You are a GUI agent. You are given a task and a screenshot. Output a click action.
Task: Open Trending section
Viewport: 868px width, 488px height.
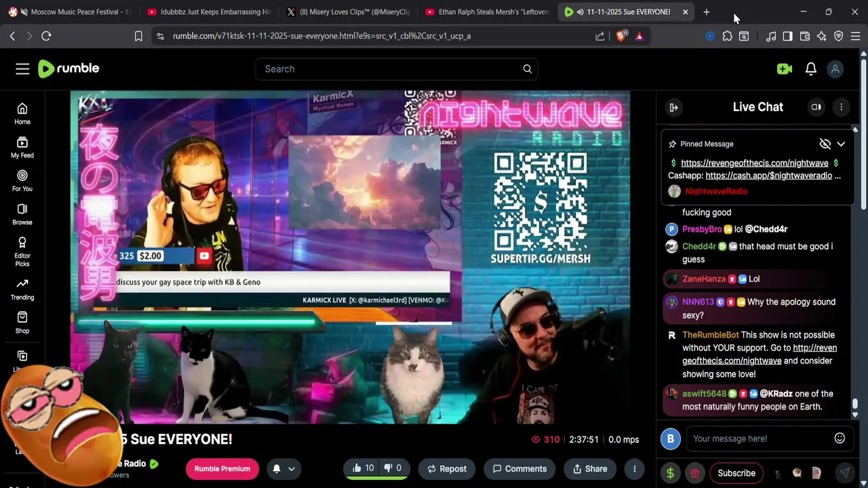(x=22, y=289)
